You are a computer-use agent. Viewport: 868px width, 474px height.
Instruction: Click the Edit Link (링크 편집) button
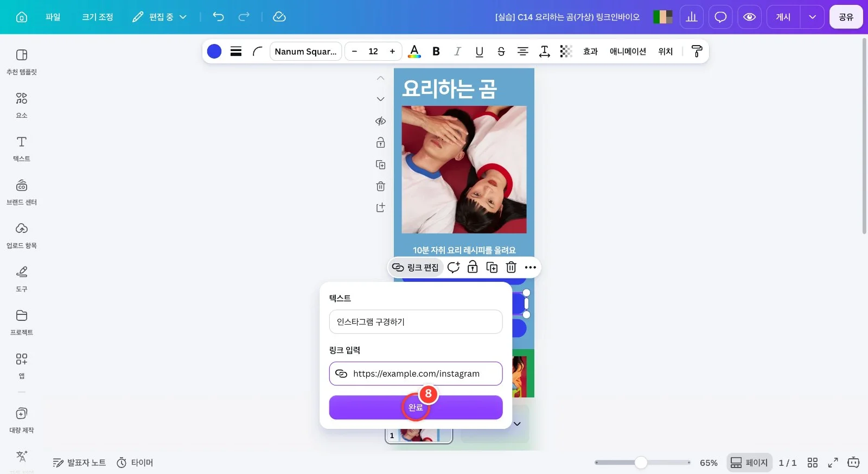coord(416,267)
